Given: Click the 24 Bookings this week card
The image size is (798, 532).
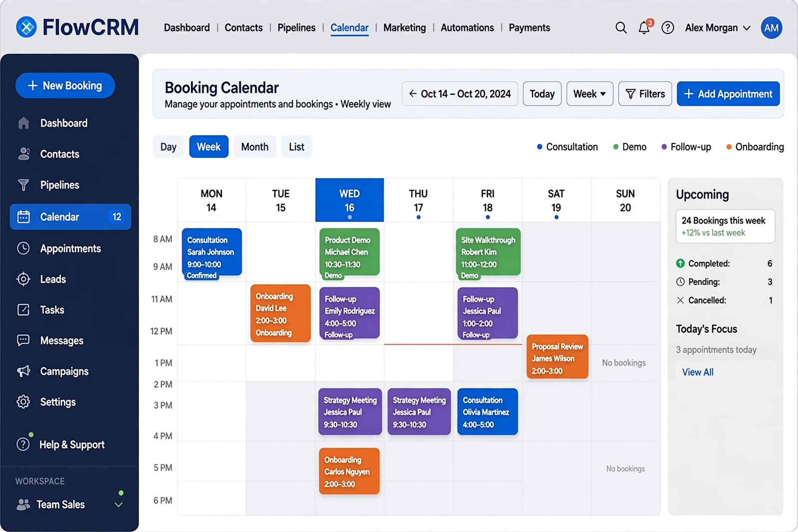Looking at the screenshot, I should (x=725, y=226).
